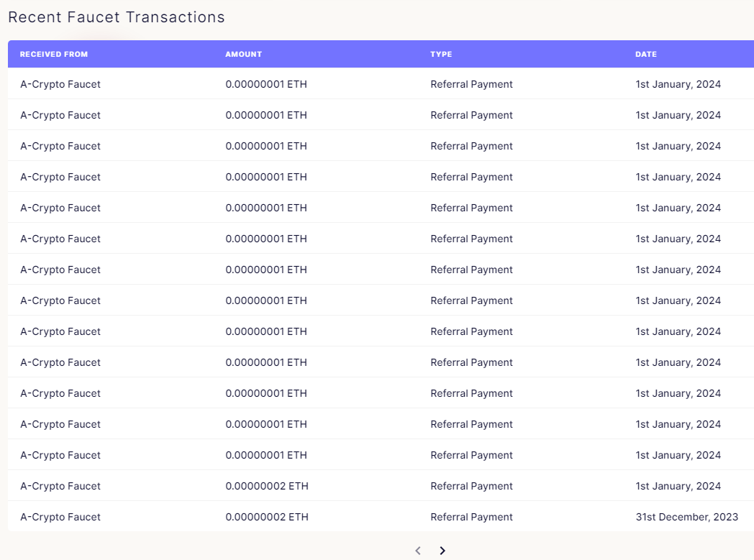
Task: Select the date in the first table row
Action: click(x=678, y=84)
